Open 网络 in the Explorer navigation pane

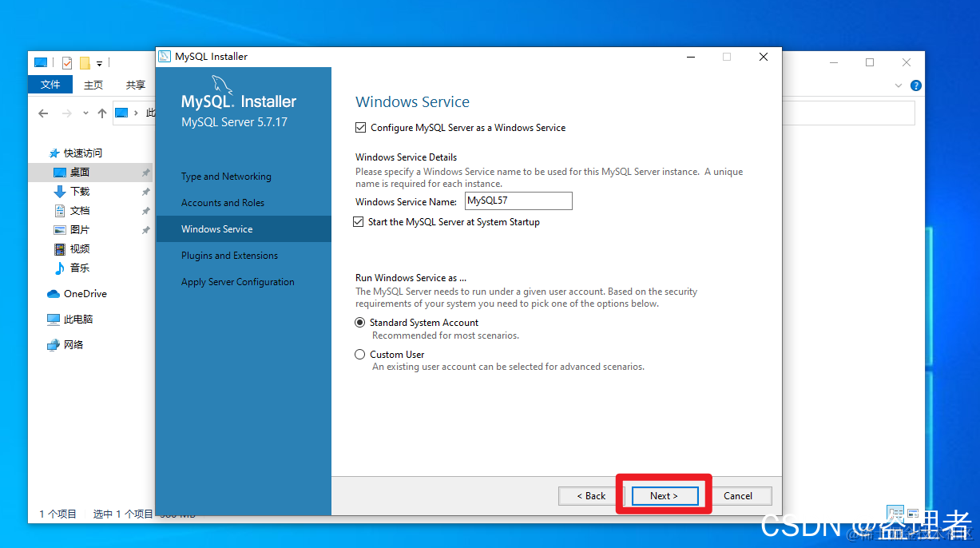click(x=65, y=345)
